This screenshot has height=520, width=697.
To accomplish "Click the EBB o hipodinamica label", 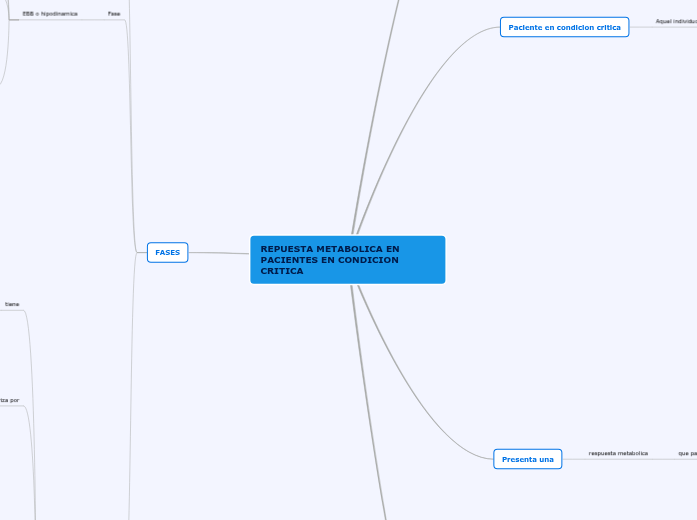I will (50, 14).
